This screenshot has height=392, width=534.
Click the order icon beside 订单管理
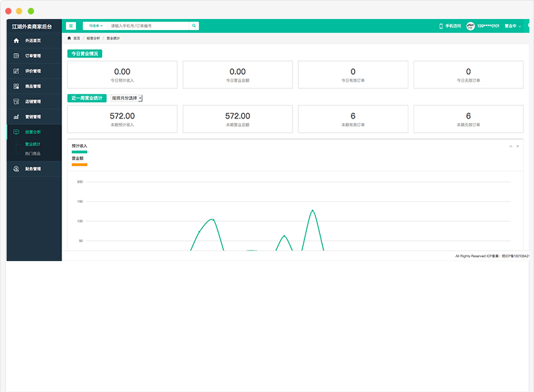(x=16, y=56)
